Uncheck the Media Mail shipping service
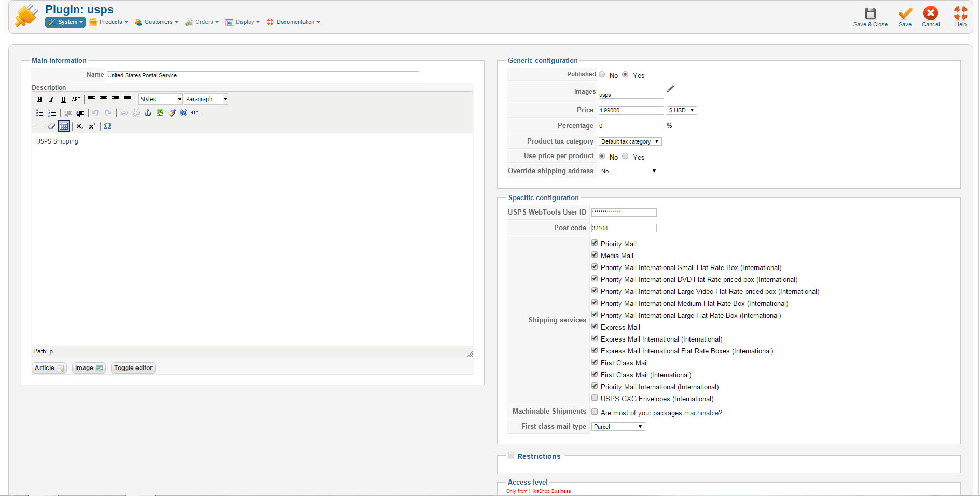The height and width of the screenshot is (496, 980). [595, 255]
